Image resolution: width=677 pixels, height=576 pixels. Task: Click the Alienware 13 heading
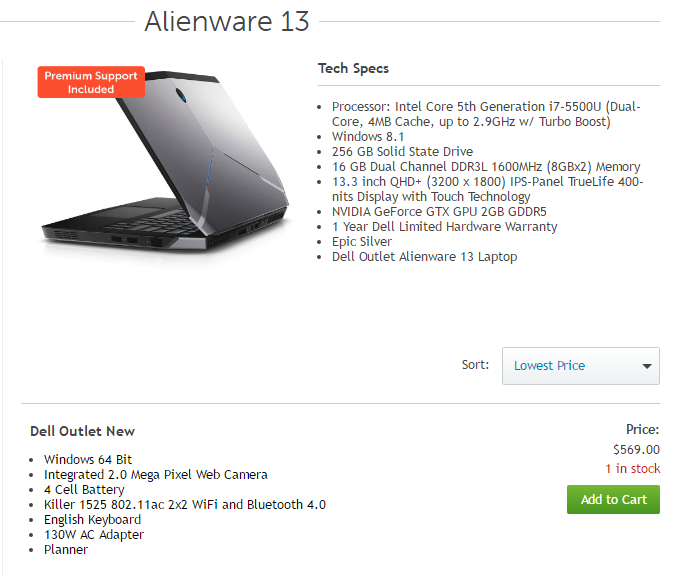point(227,21)
